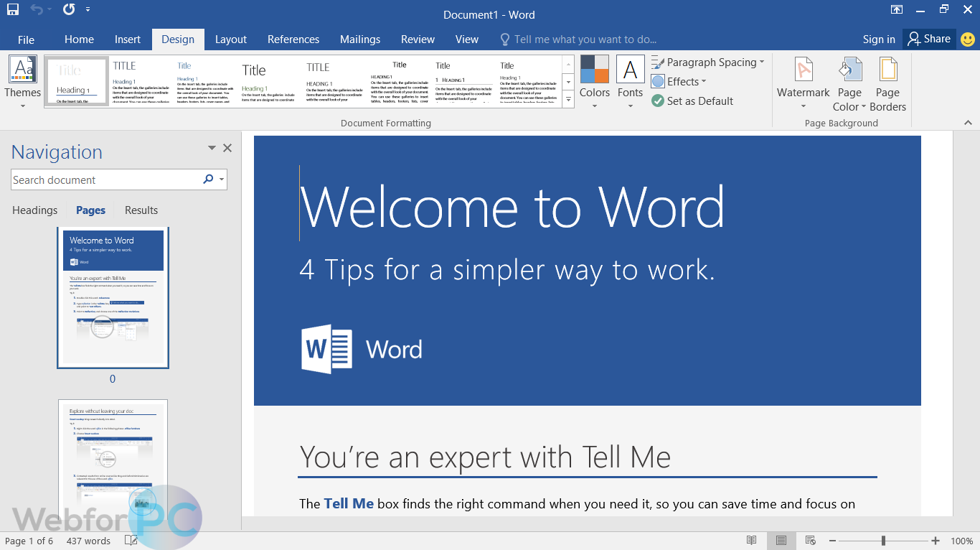Click the You're an expert with Tell Me heading
The height and width of the screenshot is (550, 980).
pos(485,457)
